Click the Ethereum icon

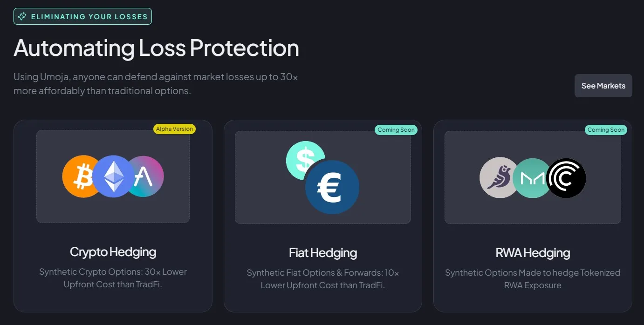pyautogui.click(x=113, y=176)
